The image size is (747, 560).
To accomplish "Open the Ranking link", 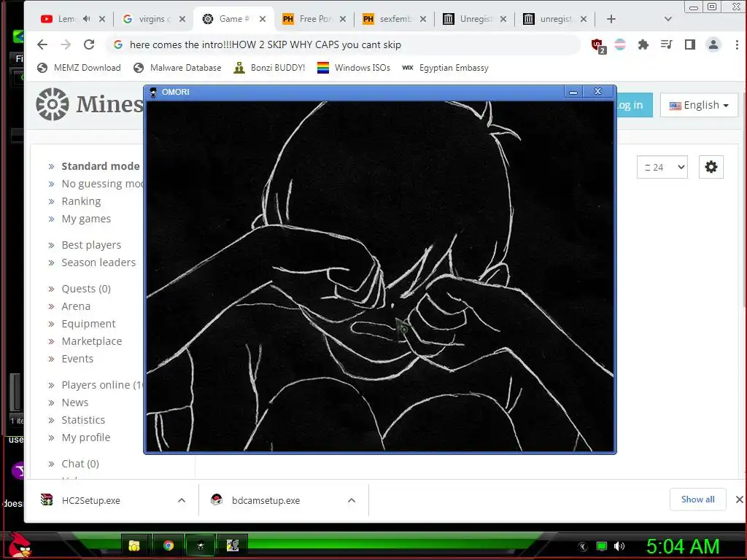I will pos(81,201).
